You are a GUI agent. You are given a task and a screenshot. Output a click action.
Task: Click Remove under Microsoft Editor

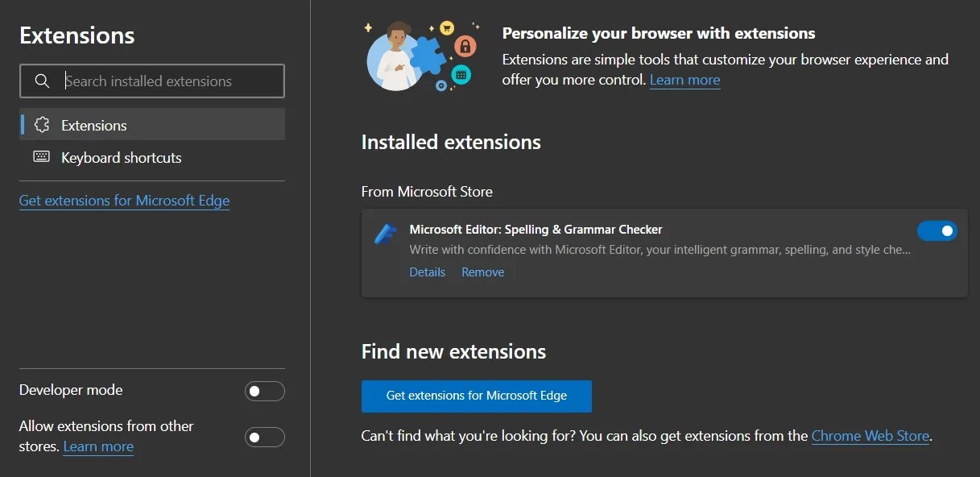coord(482,272)
